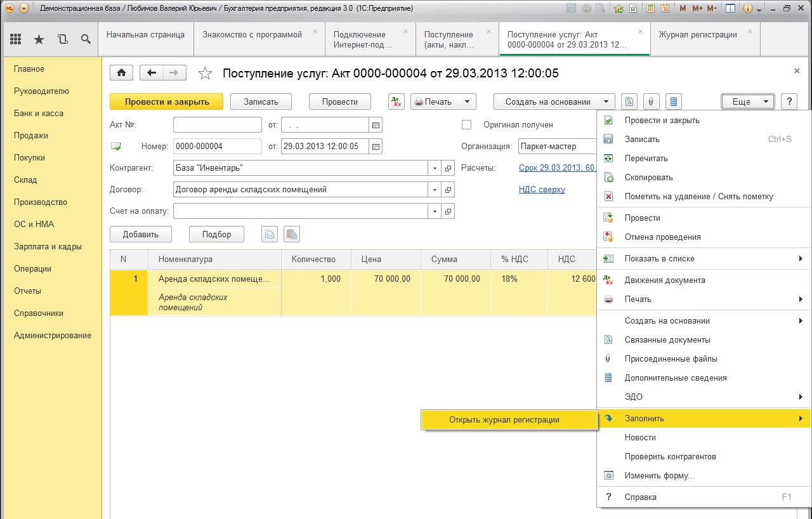Screen dimensions: 812x519
Task: Navigate forward with right arrow button
Action: [174, 73]
